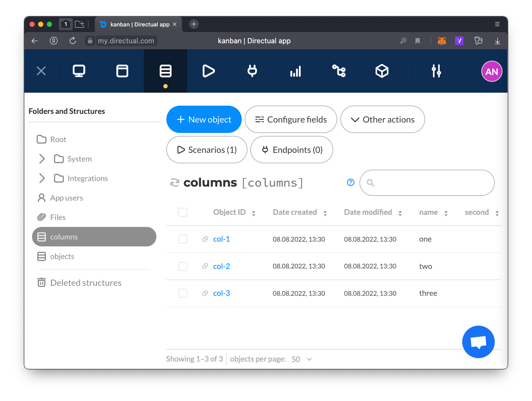Click the blue help question mark icon
The width and height of the screenshot is (532, 401).
(350, 183)
